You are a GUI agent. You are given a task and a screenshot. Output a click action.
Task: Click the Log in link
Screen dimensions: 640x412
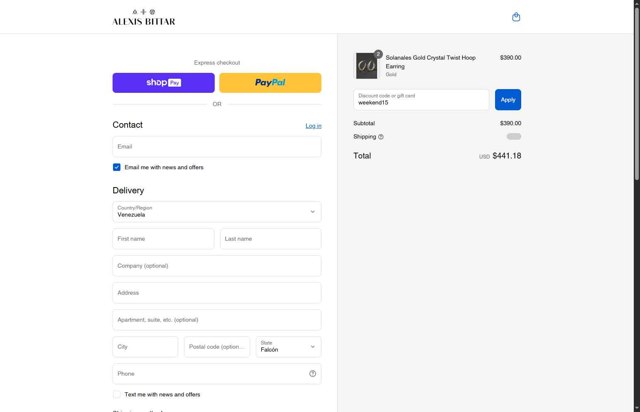313,126
